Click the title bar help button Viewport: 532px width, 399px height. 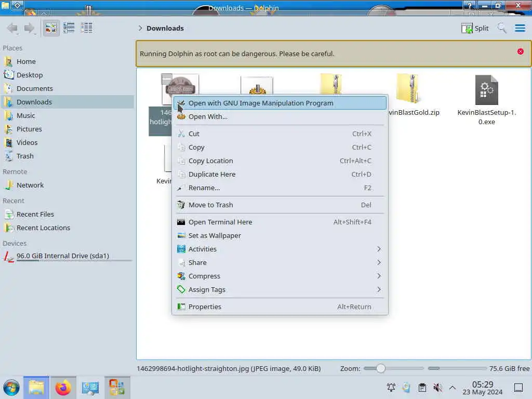coord(470,5)
